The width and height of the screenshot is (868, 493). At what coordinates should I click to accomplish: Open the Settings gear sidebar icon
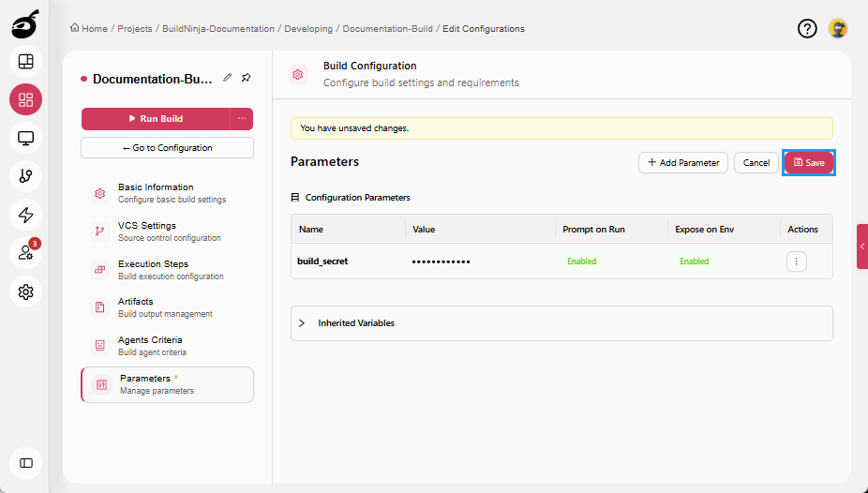25,291
